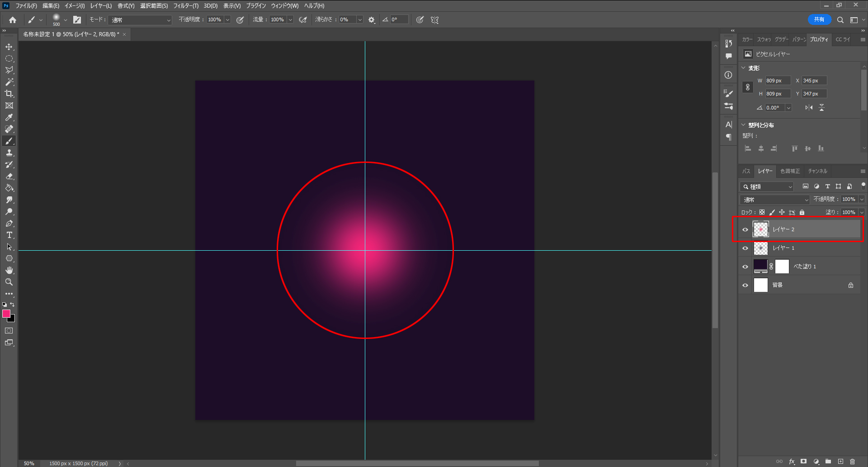This screenshot has width=868, height=467.
Task: Click the delete layer trash icon
Action: click(852, 462)
